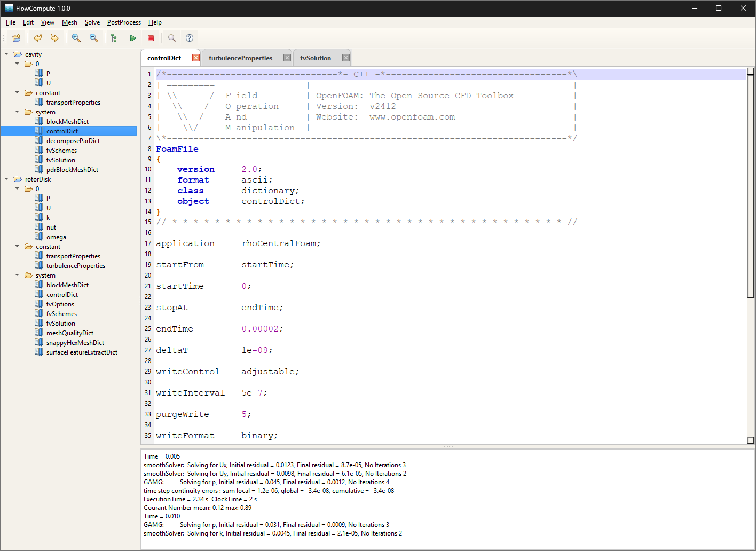Collapse the cavity case tree node
The image size is (756, 551).
(x=6, y=54)
